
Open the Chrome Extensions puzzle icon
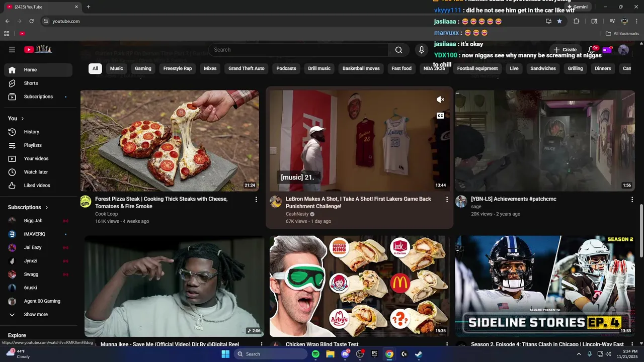577,21
